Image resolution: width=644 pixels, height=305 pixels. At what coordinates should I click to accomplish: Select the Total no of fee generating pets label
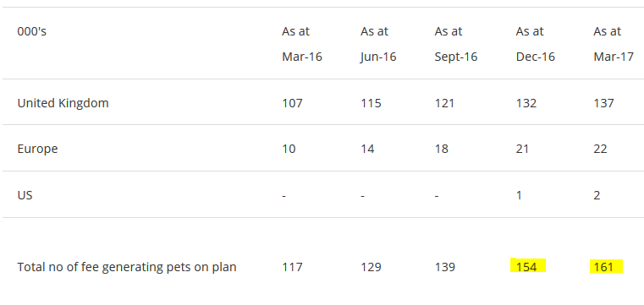click(x=126, y=267)
